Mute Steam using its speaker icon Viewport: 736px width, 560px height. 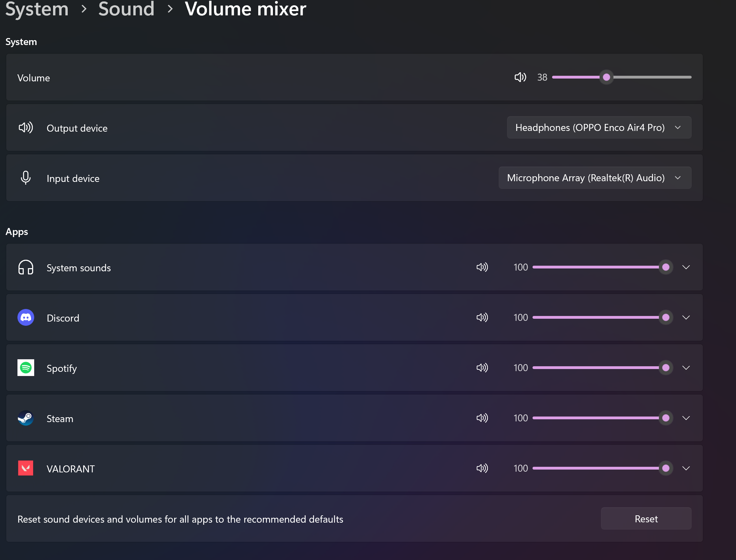[482, 418]
